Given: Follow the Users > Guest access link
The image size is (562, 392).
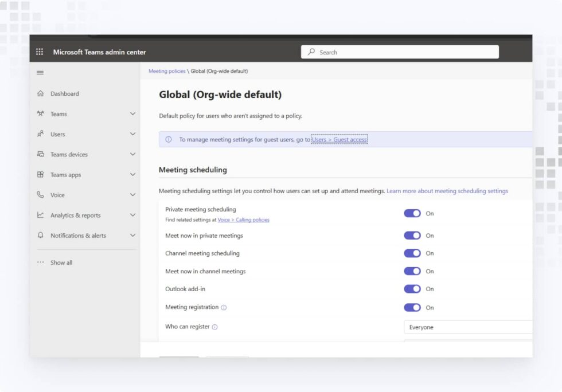Looking at the screenshot, I should tap(338, 139).
